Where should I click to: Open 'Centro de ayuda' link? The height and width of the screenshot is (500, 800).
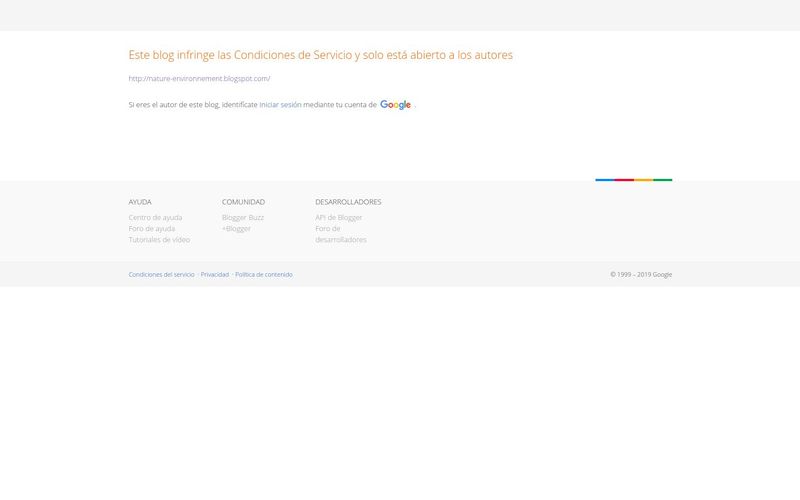click(155, 217)
